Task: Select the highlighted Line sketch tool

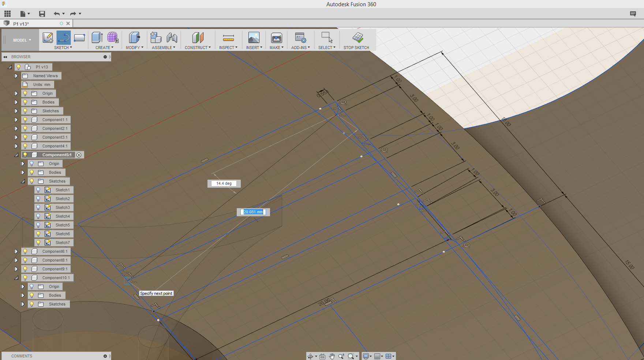Action: [64, 37]
